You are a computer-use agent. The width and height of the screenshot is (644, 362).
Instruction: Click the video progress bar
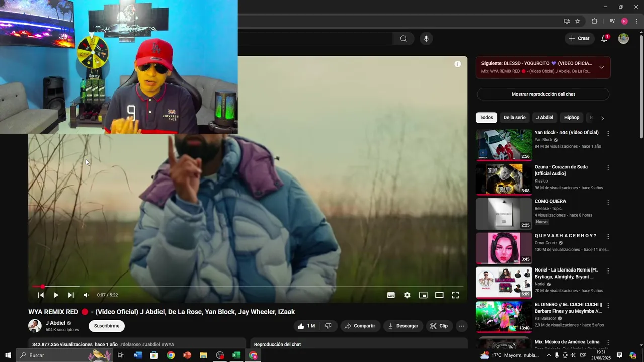pos(248,287)
